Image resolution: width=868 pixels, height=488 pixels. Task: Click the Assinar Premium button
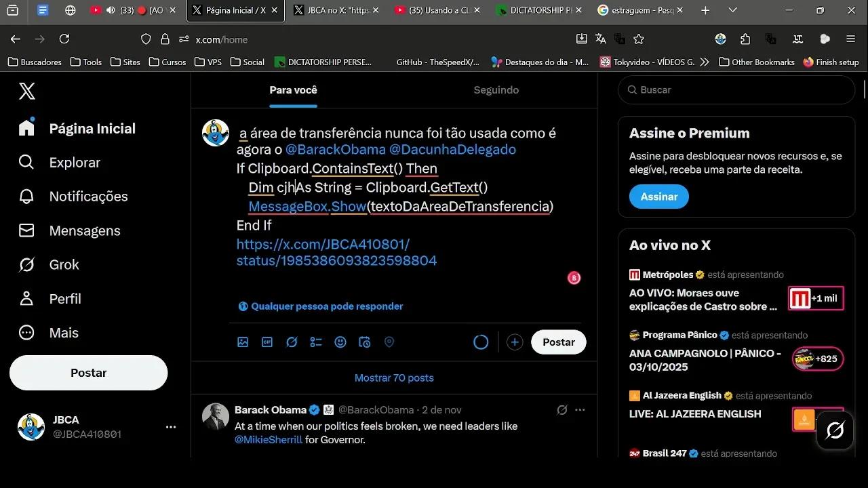[659, 197]
